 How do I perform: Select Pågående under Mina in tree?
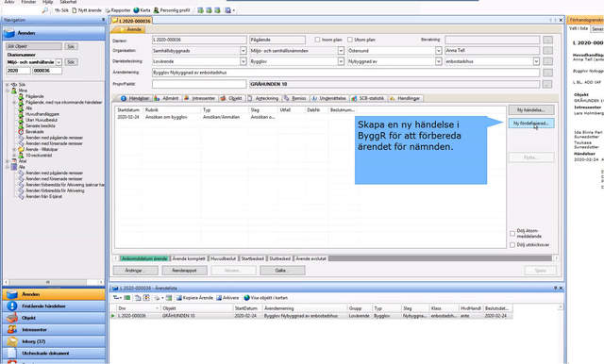point(34,96)
